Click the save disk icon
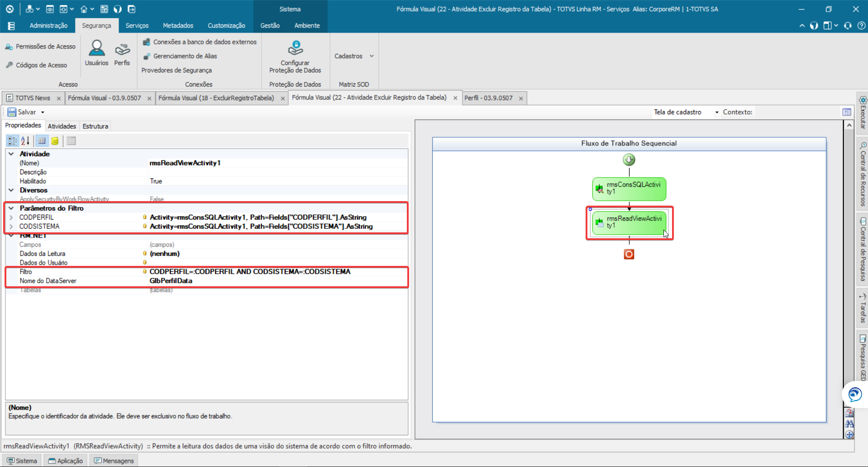 point(11,112)
